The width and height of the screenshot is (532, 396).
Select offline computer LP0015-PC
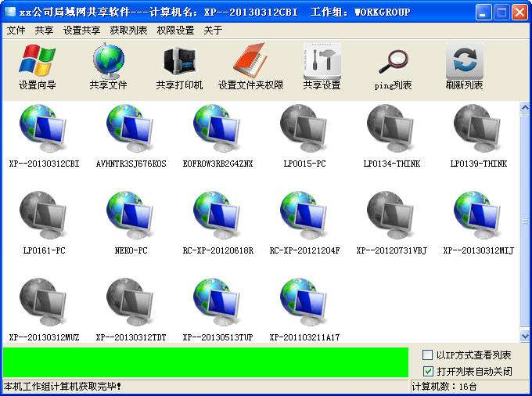304,136
